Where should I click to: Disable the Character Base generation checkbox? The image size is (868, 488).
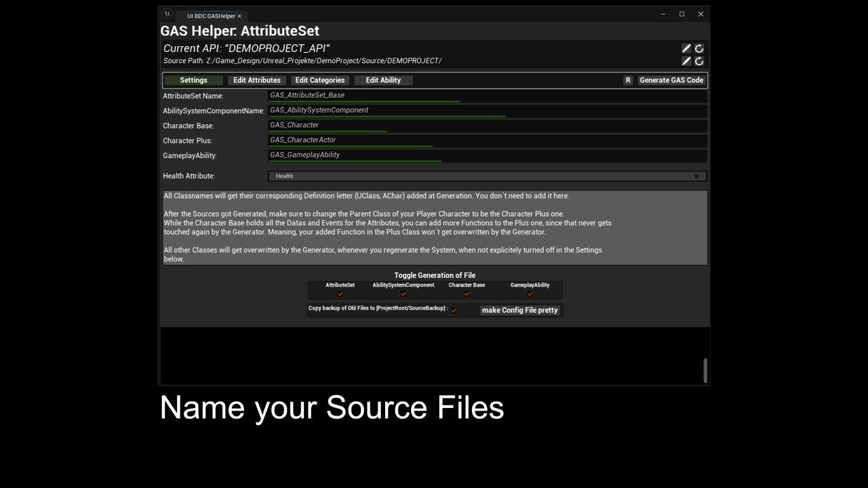[x=467, y=294]
